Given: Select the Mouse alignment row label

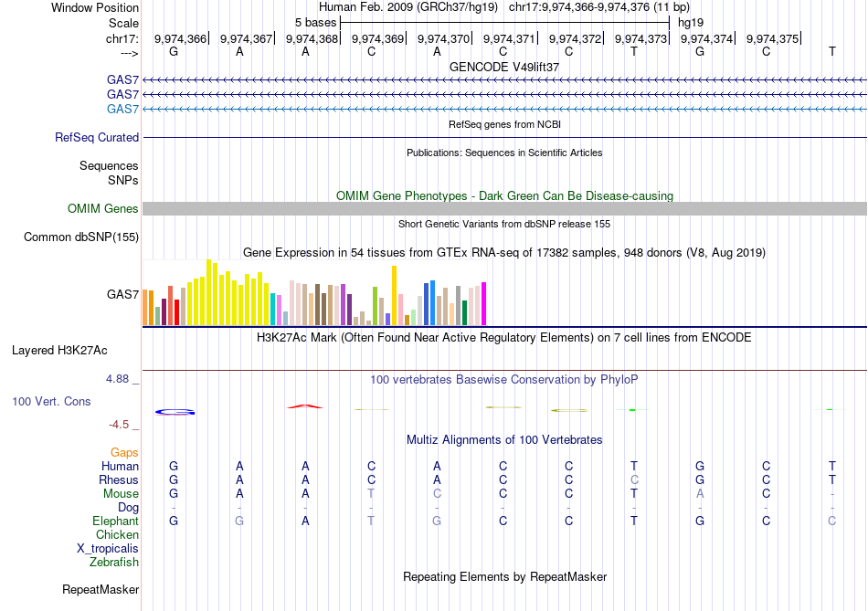Looking at the screenshot, I should point(122,494).
